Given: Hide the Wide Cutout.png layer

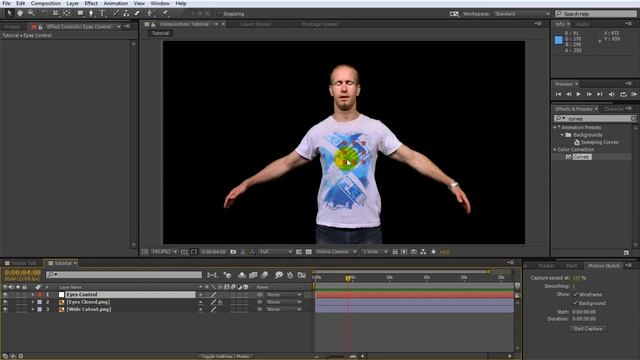Looking at the screenshot, I should click(5, 309).
